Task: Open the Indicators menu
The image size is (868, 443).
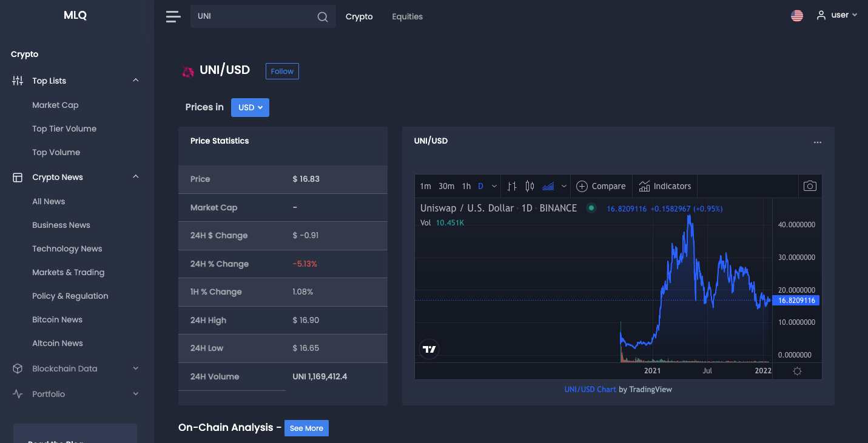Action: pos(665,186)
